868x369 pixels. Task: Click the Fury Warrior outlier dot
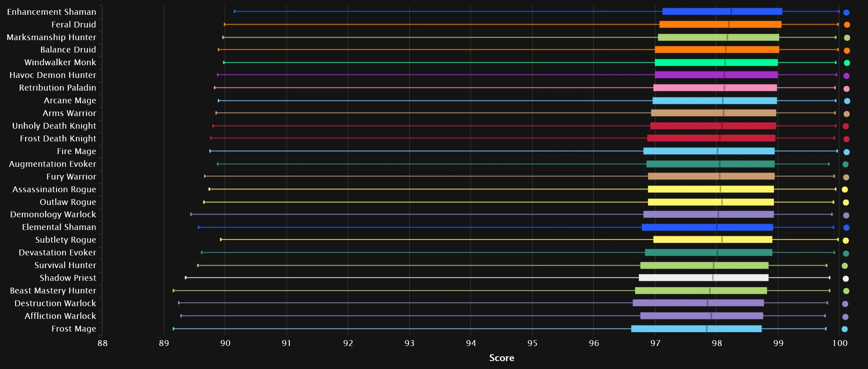[x=846, y=177]
